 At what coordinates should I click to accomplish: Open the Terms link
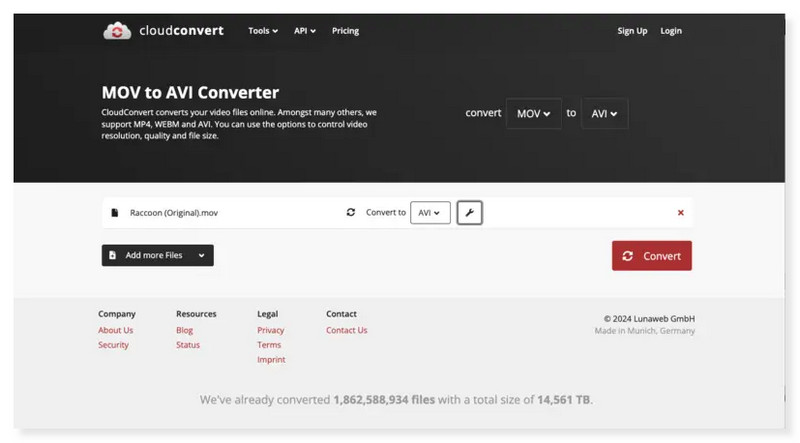[x=269, y=345]
